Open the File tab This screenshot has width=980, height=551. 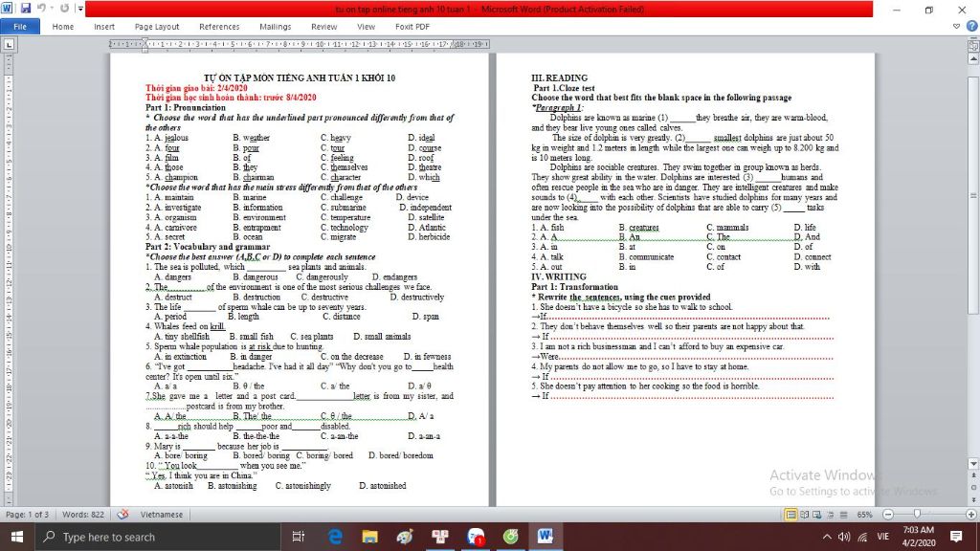[20, 27]
